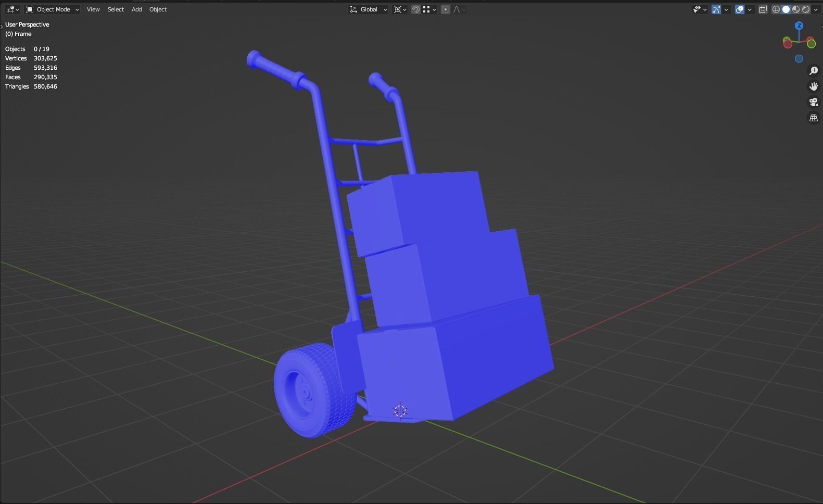
Task: Click the Edges count 593,316
Action: click(x=45, y=68)
